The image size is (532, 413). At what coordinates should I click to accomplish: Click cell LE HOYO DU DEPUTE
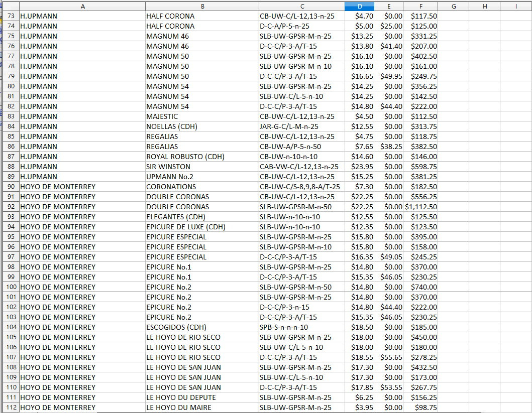click(202, 397)
